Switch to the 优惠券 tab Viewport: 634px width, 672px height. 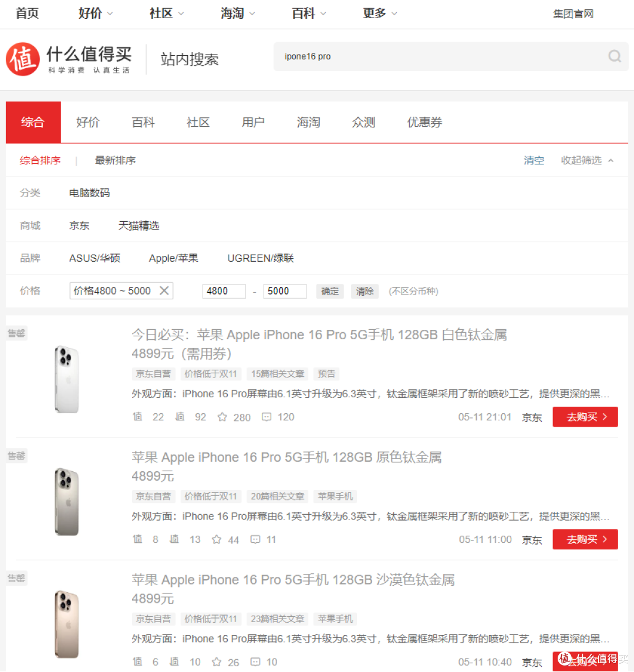click(x=424, y=122)
